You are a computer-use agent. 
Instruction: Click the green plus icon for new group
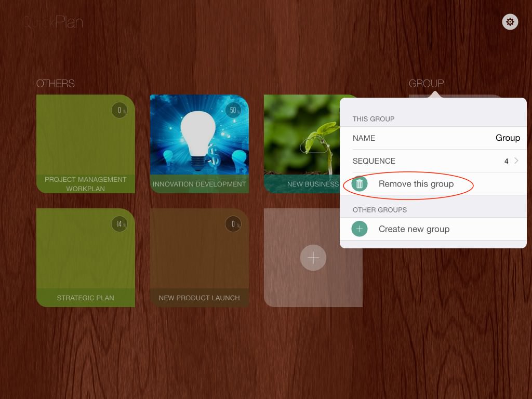pos(360,229)
